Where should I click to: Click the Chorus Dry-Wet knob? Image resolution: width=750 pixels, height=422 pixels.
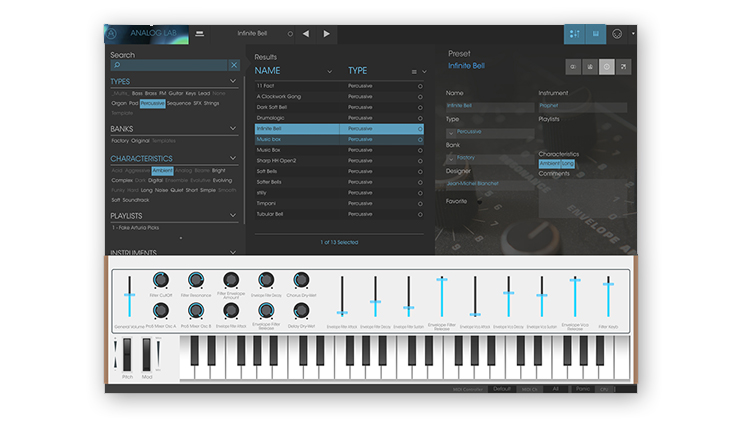click(301, 280)
